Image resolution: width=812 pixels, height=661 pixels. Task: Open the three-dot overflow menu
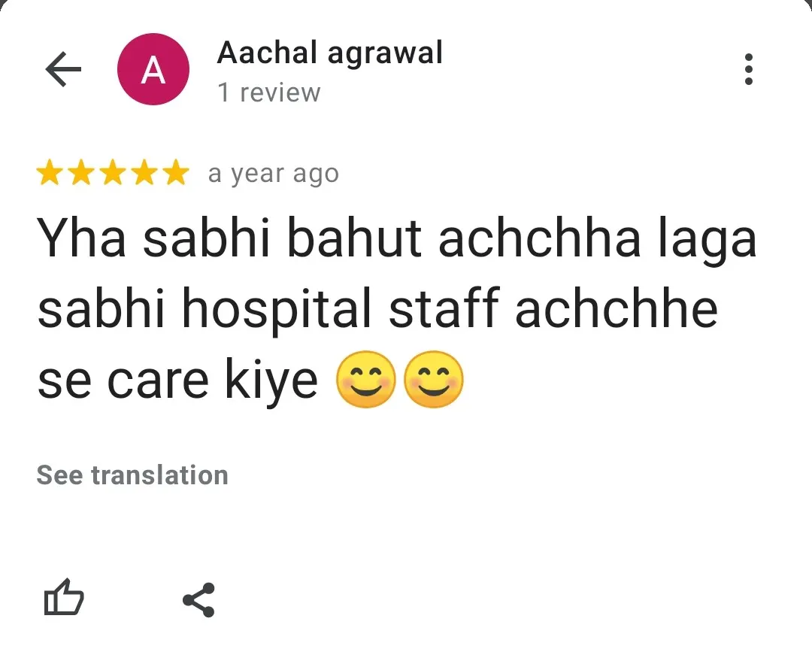click(x=748, y=69)
